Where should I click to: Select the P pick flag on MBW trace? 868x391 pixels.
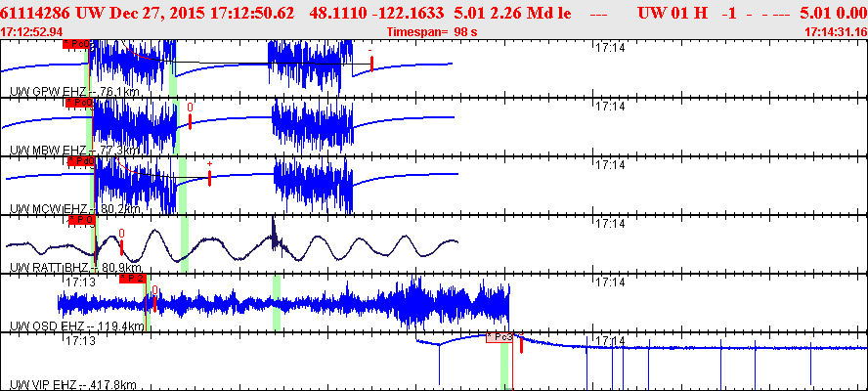click(80, 103)
